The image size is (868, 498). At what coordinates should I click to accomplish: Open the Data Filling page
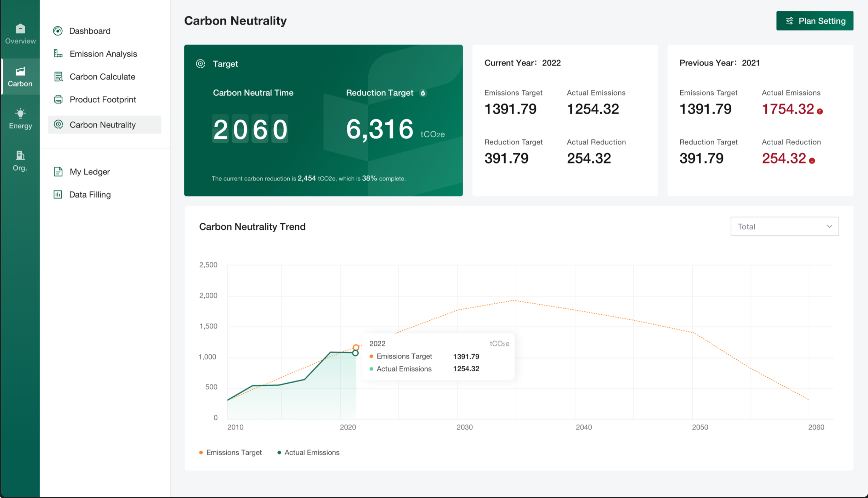pos(90,195)
